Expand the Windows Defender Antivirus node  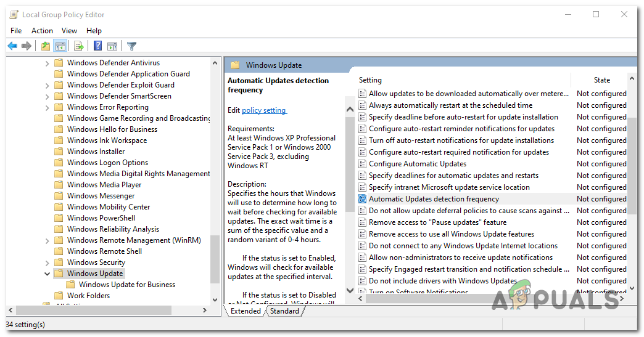click(47, 63)
